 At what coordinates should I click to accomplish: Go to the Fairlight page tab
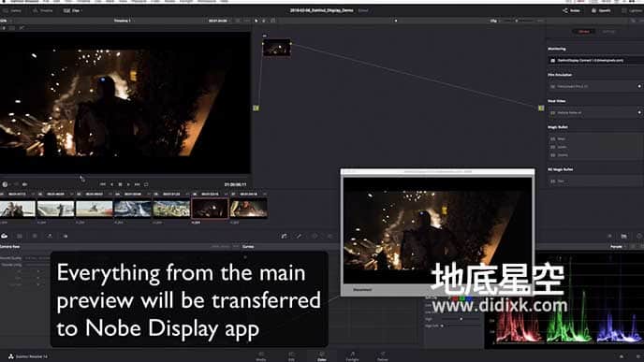coord(352,355)
